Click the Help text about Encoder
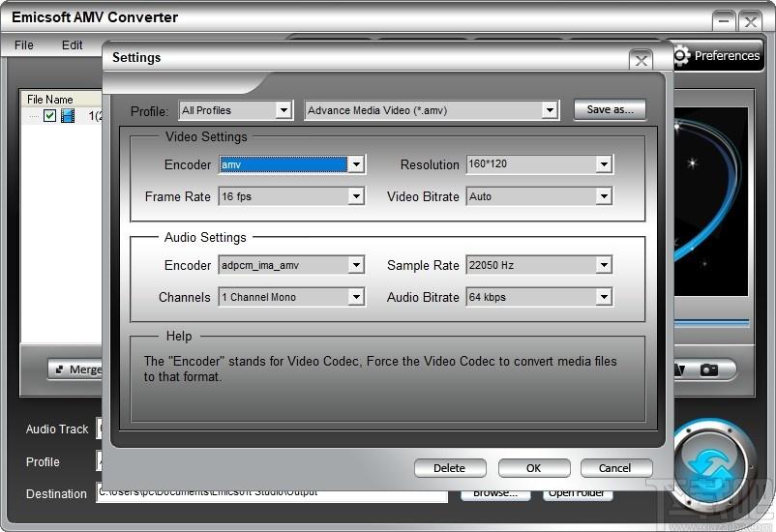 point(380,369)
